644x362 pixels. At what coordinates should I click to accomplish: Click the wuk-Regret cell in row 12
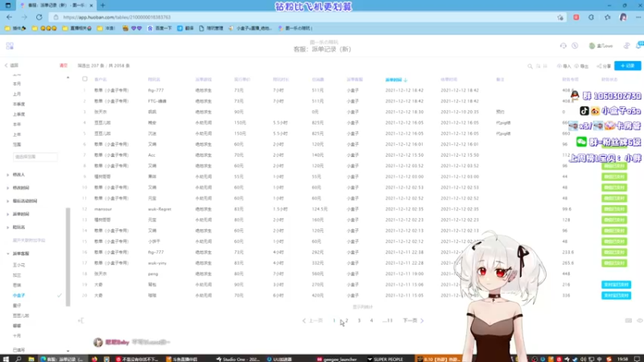pyautogui.click(x=159, y=209)
